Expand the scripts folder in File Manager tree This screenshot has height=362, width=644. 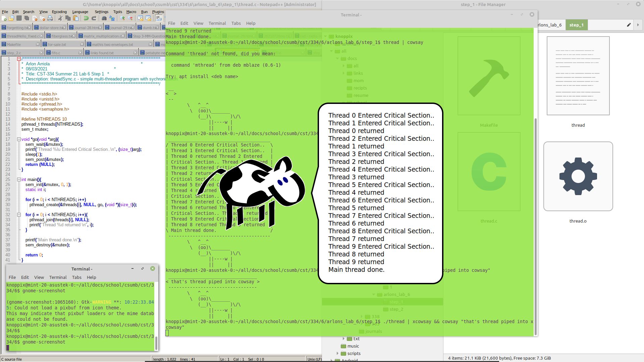click(x=337, y=353)
